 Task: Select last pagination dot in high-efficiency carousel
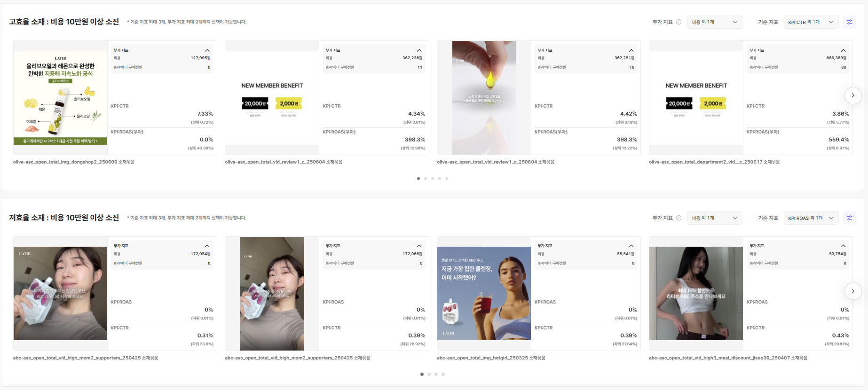click(x=447, y=179)
